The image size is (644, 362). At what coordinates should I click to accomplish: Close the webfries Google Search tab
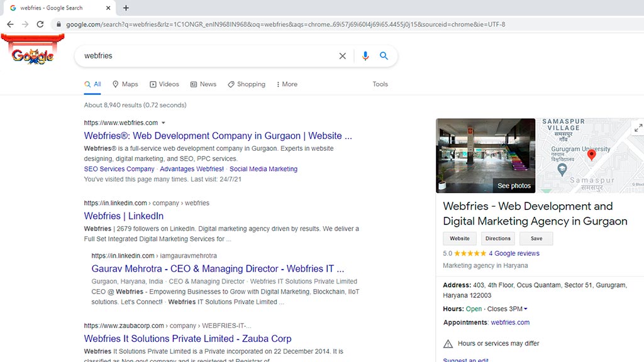[108, 8]
